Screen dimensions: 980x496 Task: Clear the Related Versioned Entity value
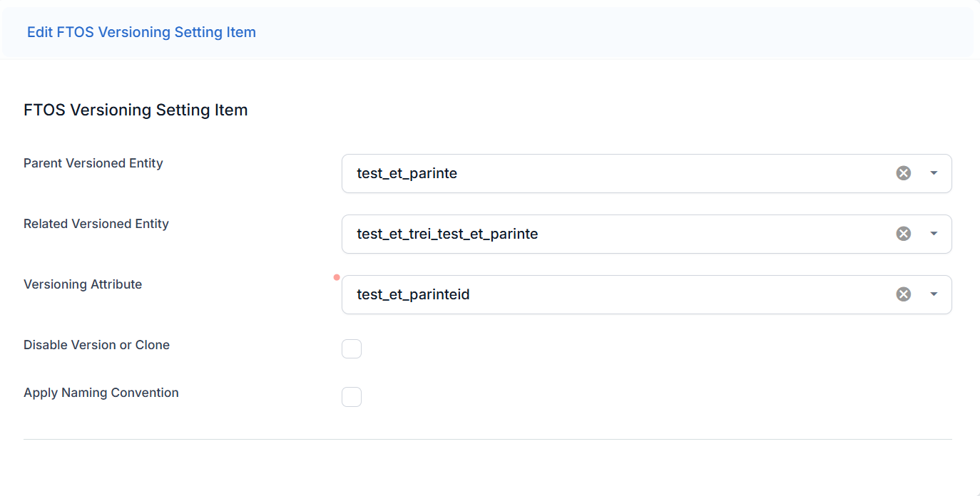pos(903,234)
